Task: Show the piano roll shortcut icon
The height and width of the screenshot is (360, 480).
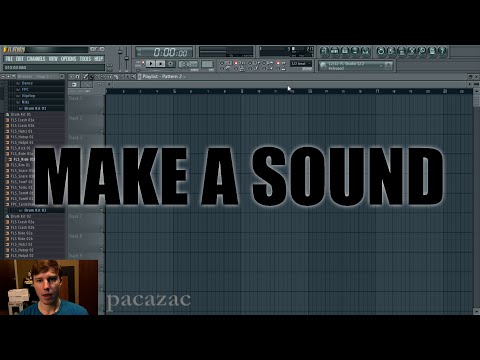Action: tap(345, 51)
